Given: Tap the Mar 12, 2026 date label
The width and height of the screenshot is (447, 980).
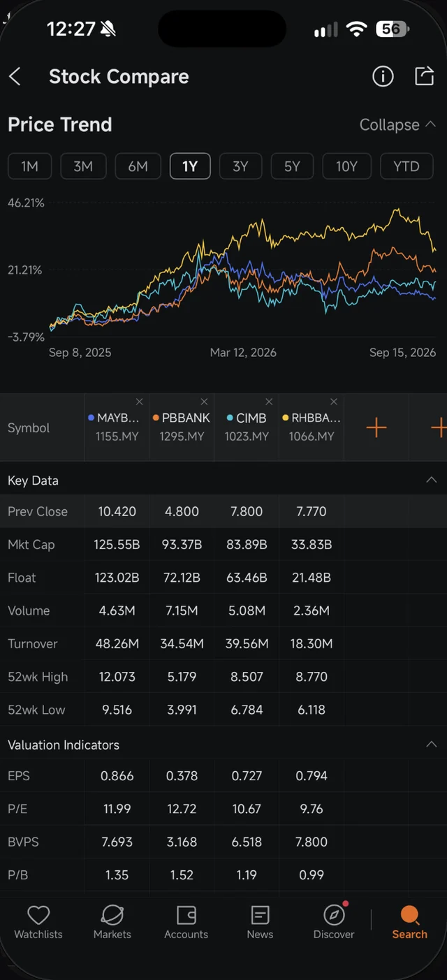Looking at the screenshot, I should [243, 353].
